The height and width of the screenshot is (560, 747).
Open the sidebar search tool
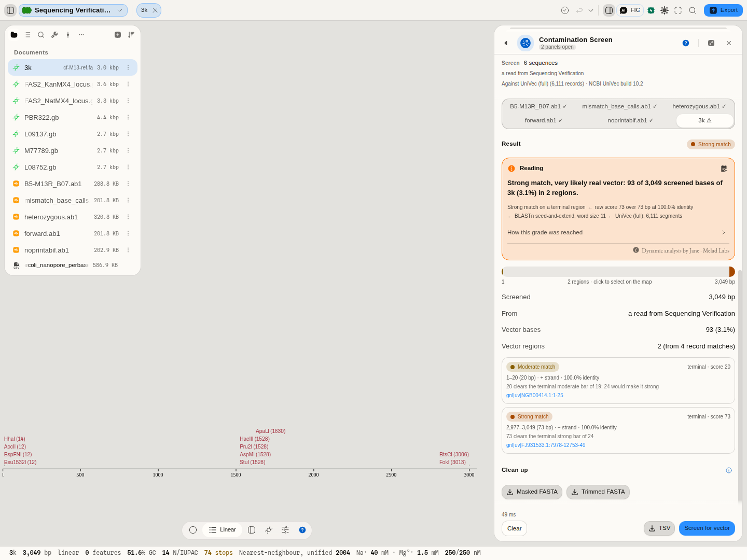[x=41, y=35]
